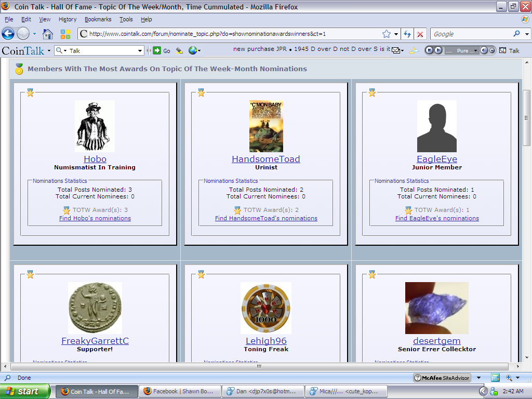This screenshot has height=399, width=532.
Task: Switch to Facebook taskbar window
Action: click(x=180, y=392)
